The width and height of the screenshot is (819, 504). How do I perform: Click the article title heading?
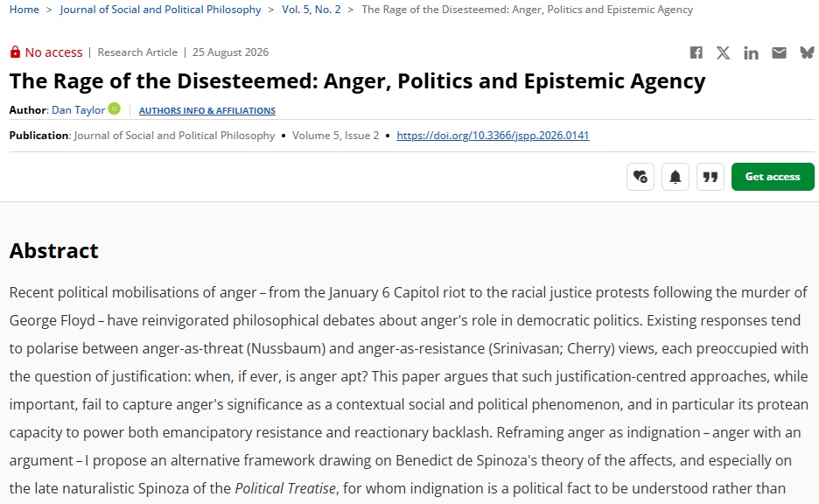(x=357, y=81)
